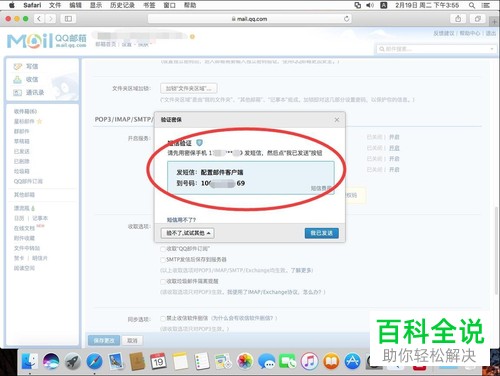
Task: Click the star icon beside 星标邮件
Action: [x=39, y=121]
